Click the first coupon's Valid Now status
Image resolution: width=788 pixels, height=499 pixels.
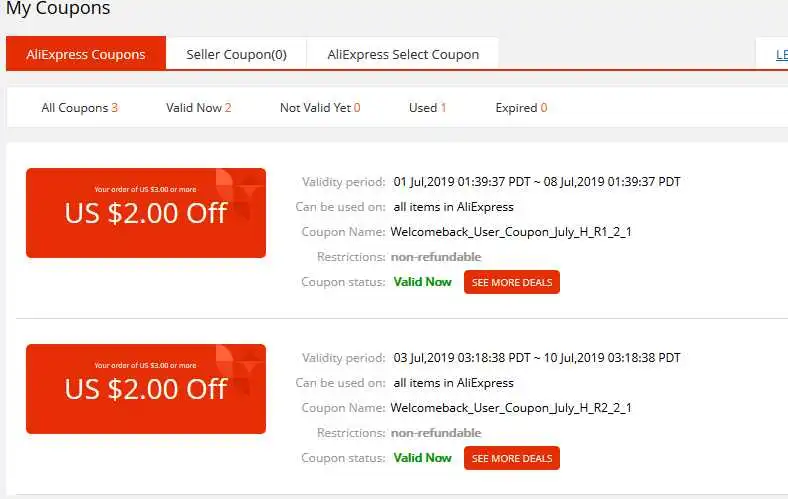(x=423, y=282)
